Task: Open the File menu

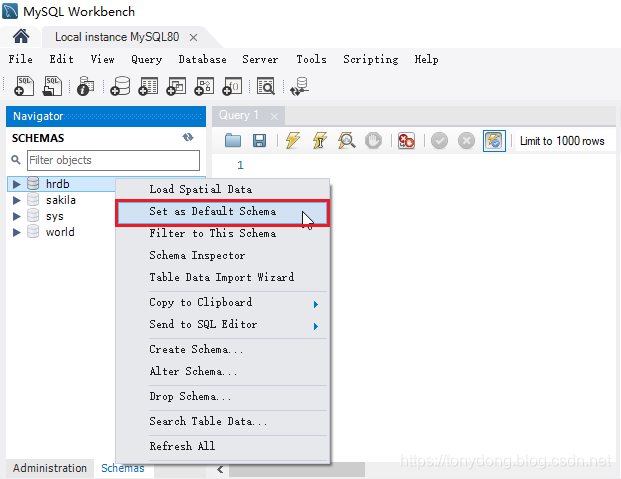Action: [21, 59]
